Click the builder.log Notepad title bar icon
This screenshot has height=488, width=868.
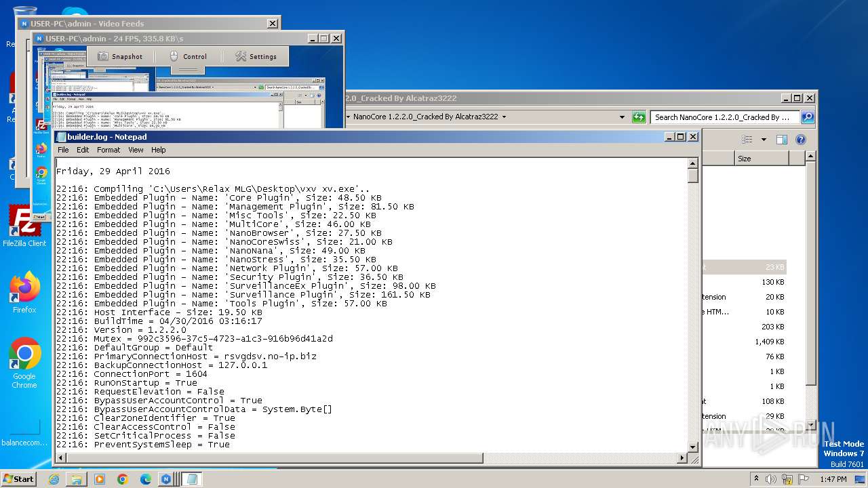(61, 137)
